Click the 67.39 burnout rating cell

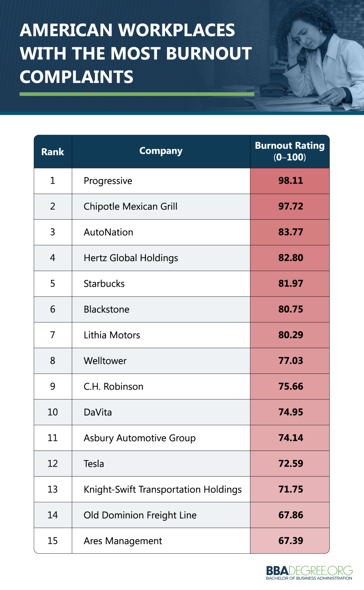290,541
